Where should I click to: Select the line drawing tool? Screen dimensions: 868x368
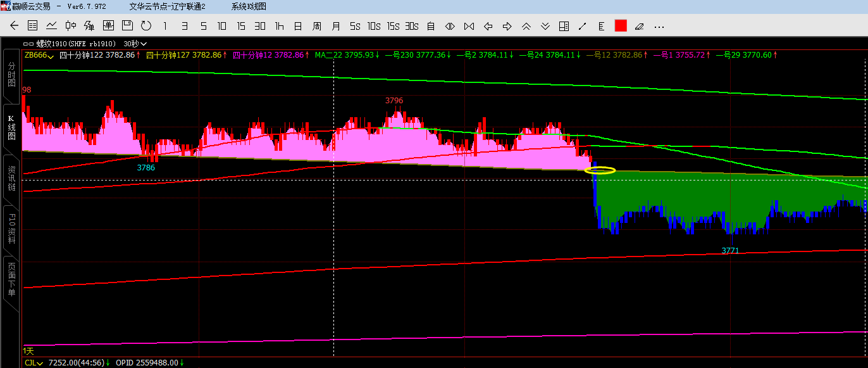583,26
